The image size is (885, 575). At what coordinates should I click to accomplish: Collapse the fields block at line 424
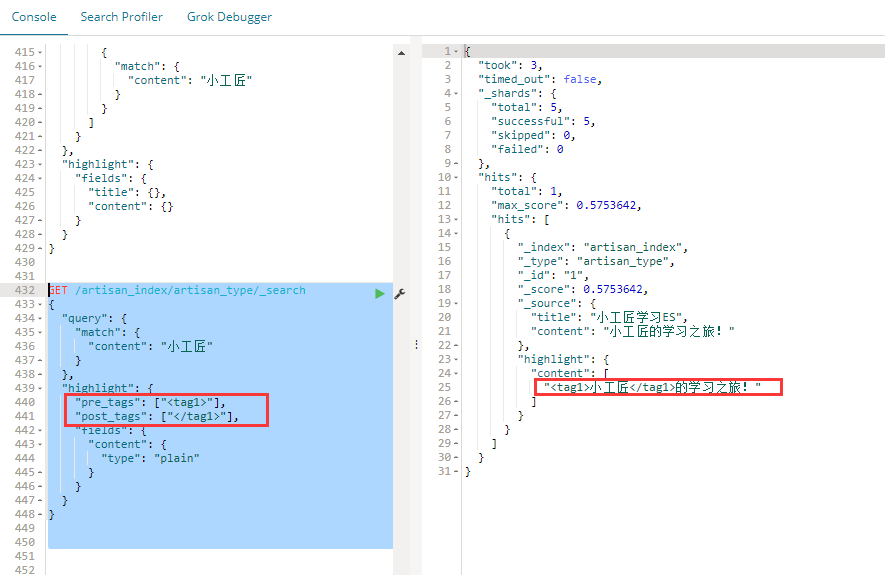tap(40, 178)
